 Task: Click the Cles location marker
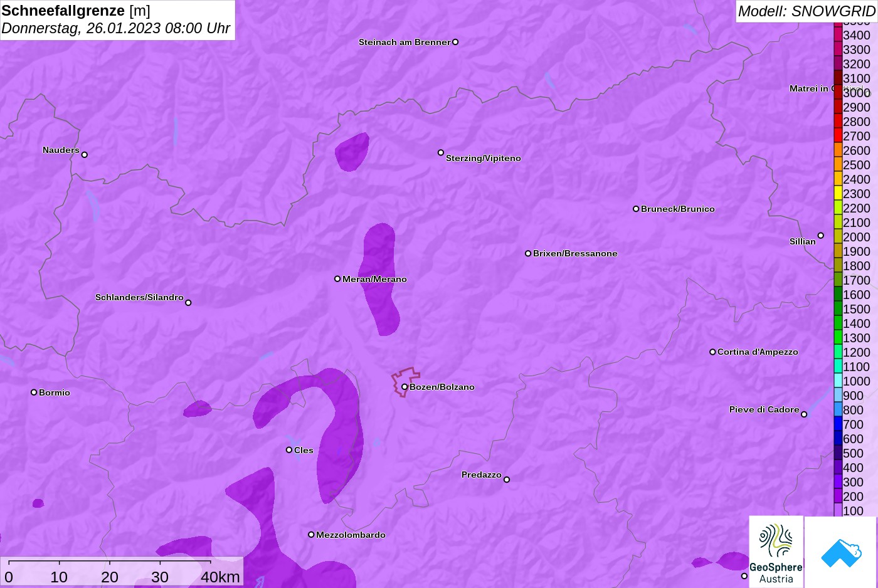pos(289,450)
